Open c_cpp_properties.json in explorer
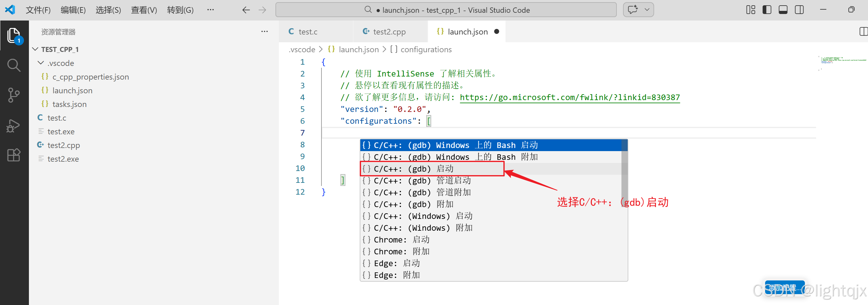 (x=91, y=77)
